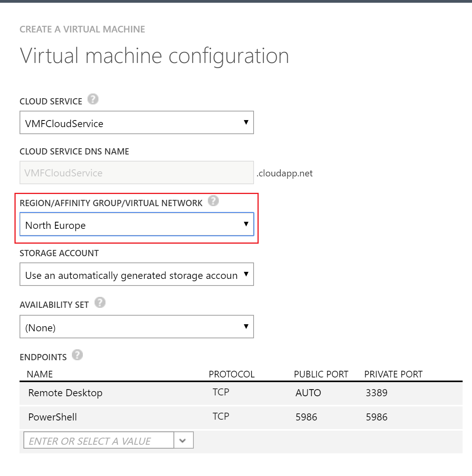Click the help icon beside Cloud Service
This screenshot has height=476, width=472.
point(93,99)
